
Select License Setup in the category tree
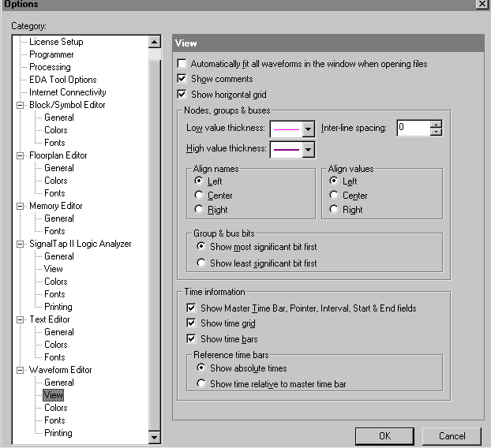(x=56, y=42)
